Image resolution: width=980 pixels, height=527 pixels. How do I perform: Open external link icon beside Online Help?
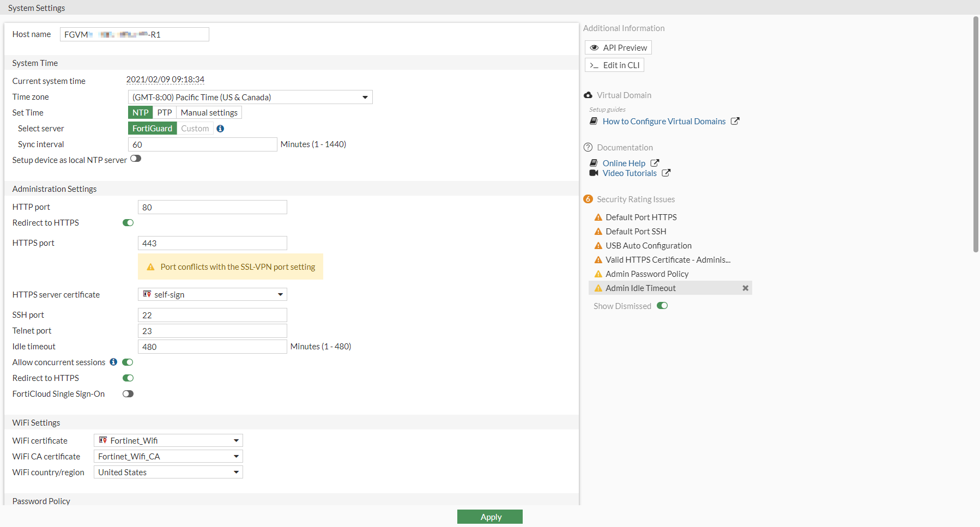tap(655, 163)
